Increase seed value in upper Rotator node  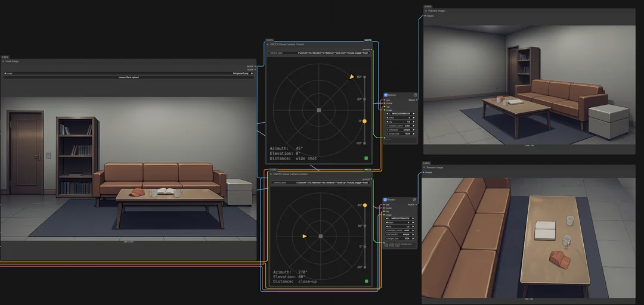click(x=414, y=114)
